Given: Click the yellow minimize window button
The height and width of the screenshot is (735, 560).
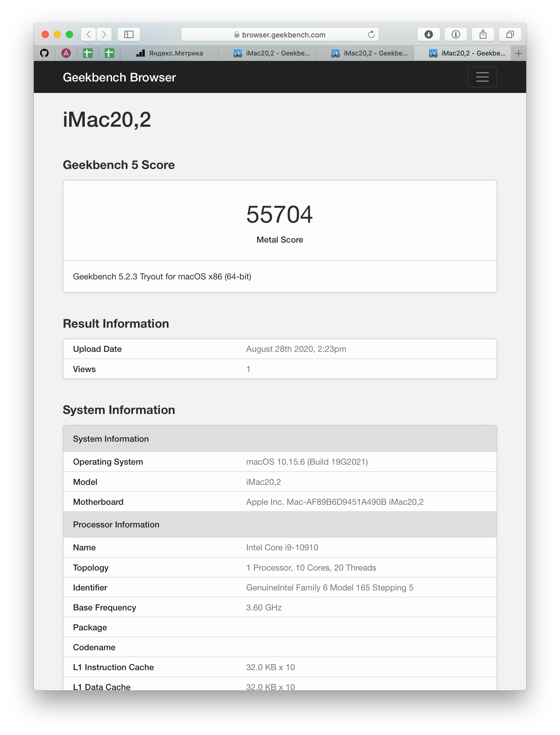Looking at the screenshot, I should point(57,34).
